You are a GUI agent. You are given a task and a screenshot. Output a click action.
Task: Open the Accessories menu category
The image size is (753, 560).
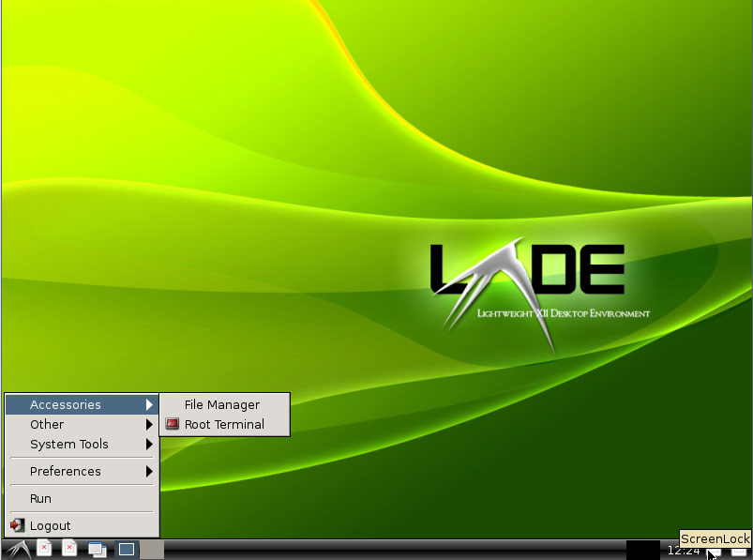click(83, 404)
